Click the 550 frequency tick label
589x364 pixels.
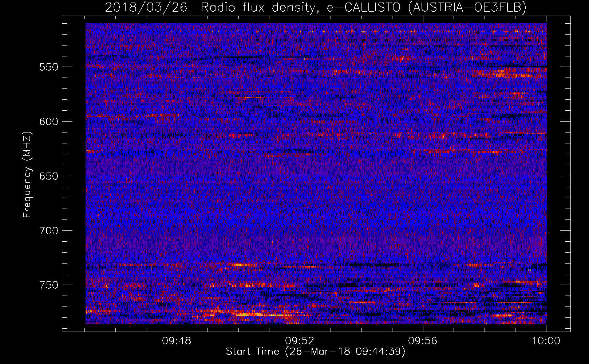pos(49,67)
